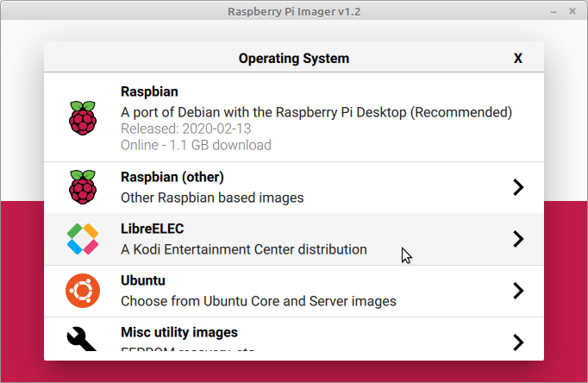Click the wrench icon for Misc utility images
The image size is (588, 383).
click(83, 342)
